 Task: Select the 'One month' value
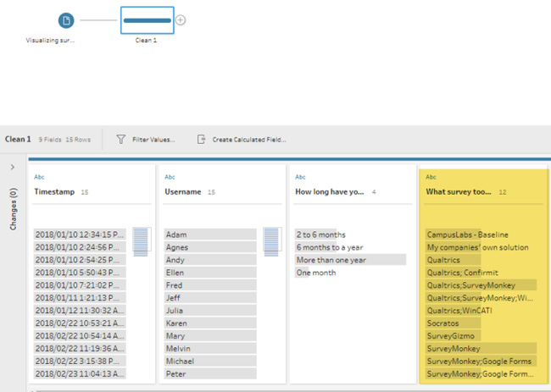(x=315, y=273)
